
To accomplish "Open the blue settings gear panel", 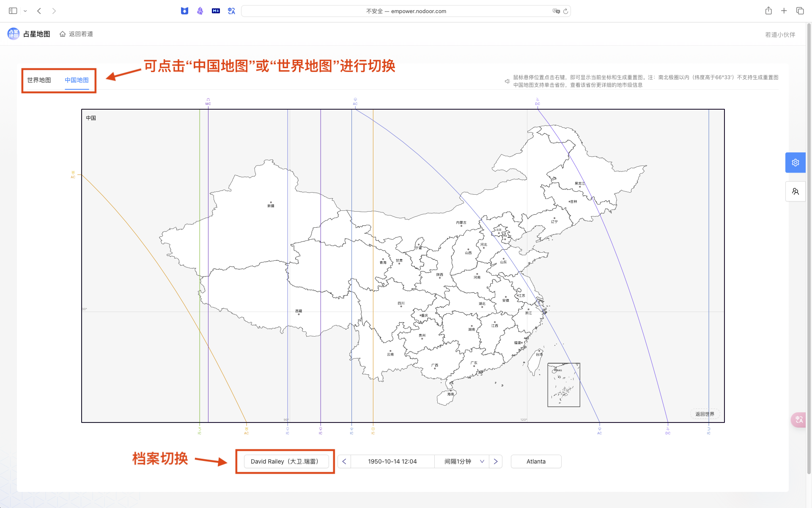I will click(x=795, y=163).
